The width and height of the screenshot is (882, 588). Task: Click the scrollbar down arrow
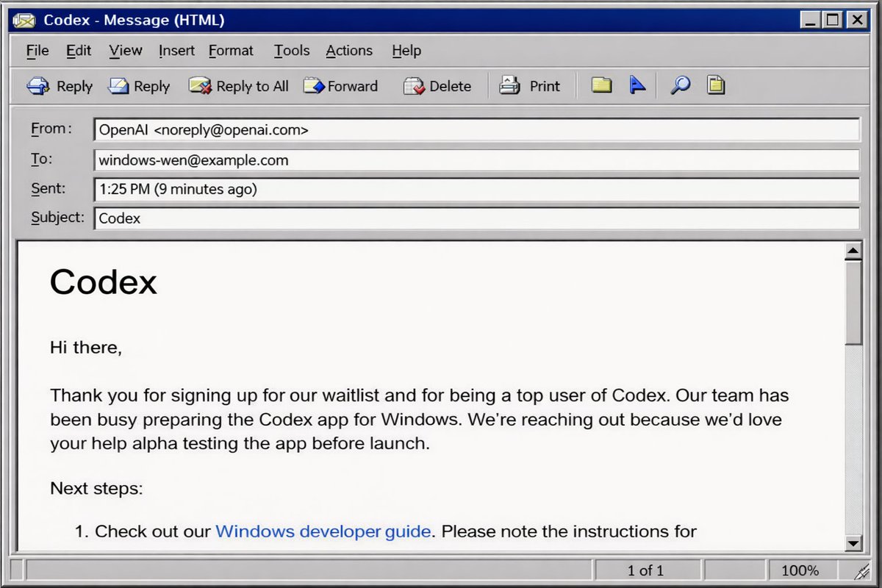(x=853, y=543)
